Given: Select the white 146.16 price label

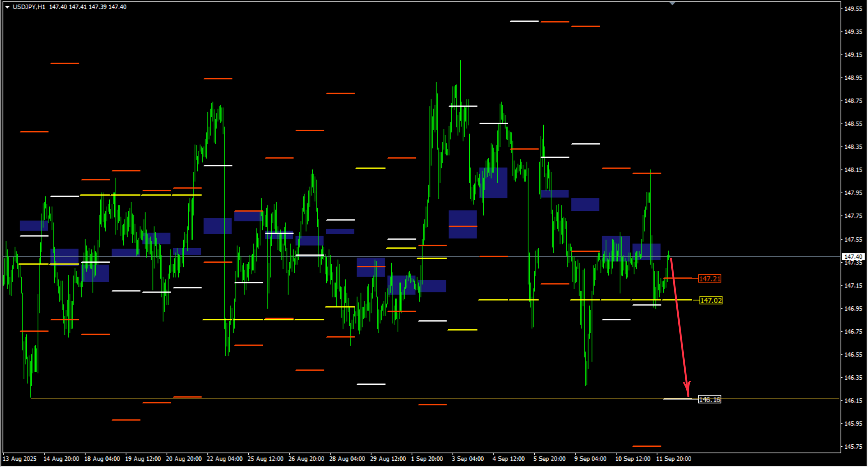Looking at the screenshot, I should (x=709, y=400).
